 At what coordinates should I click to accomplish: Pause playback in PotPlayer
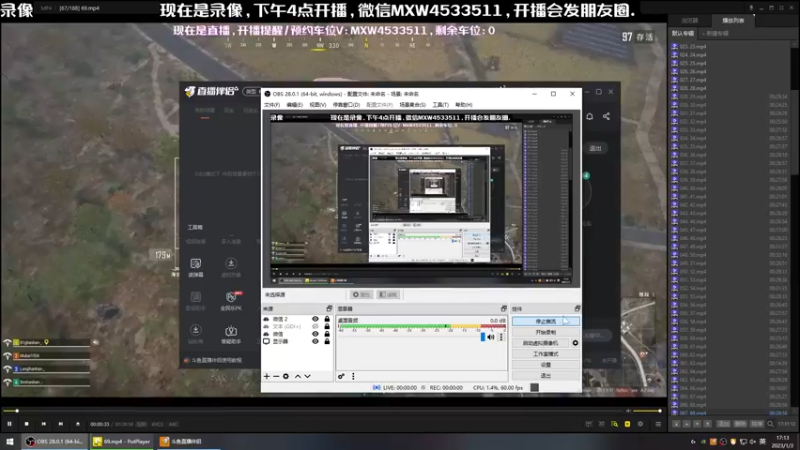click(x=9, y=423)
